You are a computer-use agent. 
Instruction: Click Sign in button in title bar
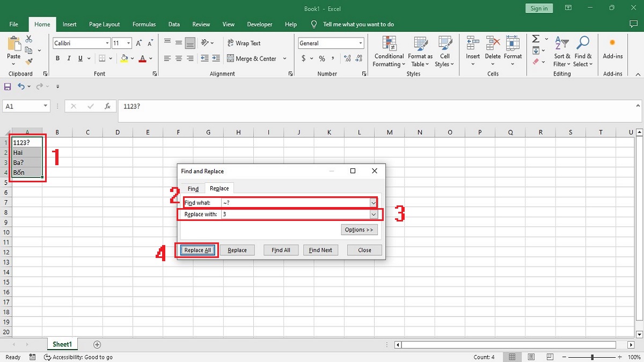pyautogui.click(x=539, y=8)
